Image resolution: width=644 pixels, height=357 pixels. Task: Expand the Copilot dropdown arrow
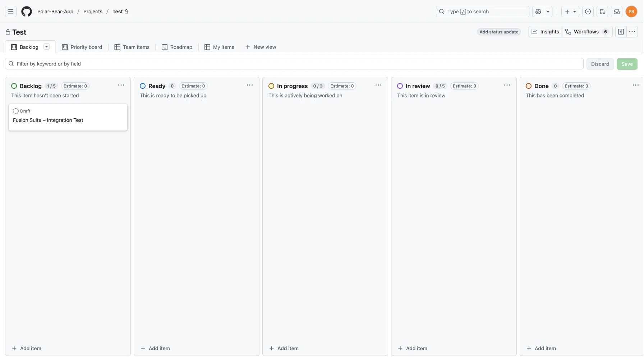(548, 12)
